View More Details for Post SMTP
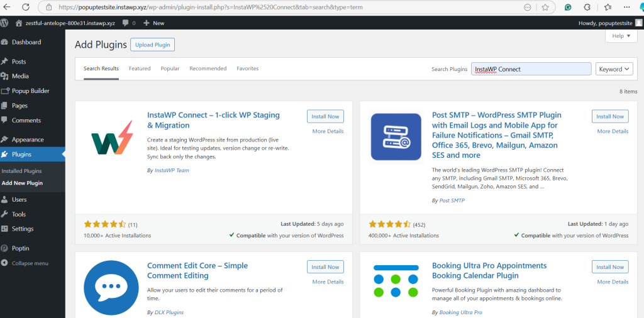Image resolution: width=644 pixels, height=318 pixels. (x=613, y=131)
